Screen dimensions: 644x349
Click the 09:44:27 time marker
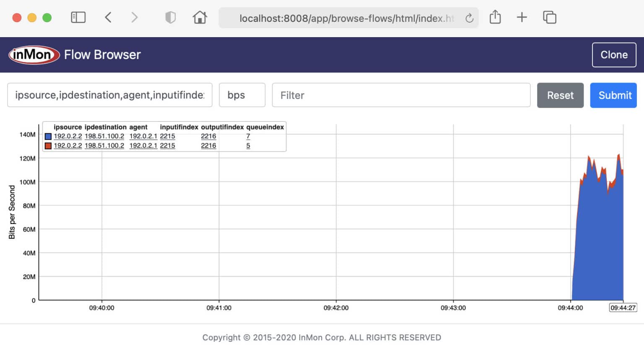[x=623, y=308]
